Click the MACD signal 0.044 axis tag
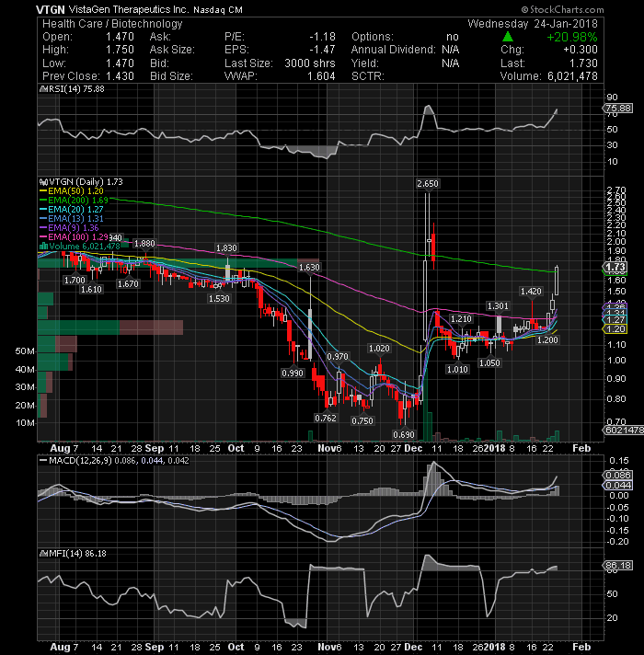 pos(618,486)
